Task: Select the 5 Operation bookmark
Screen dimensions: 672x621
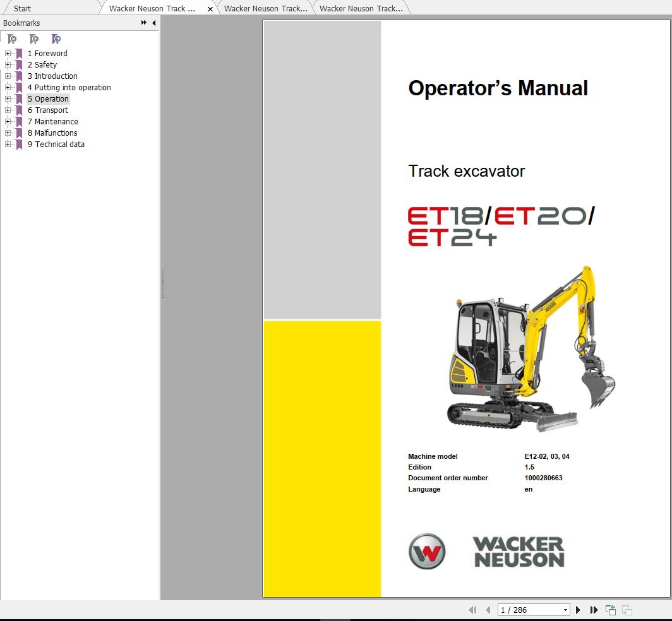Action: pyautogui.click(x=48, y=99)
